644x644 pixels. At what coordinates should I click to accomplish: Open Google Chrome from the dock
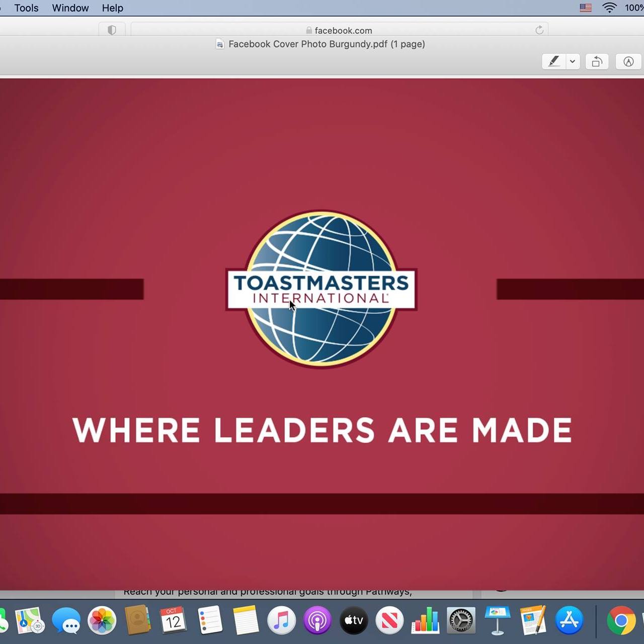click(621, 620)
